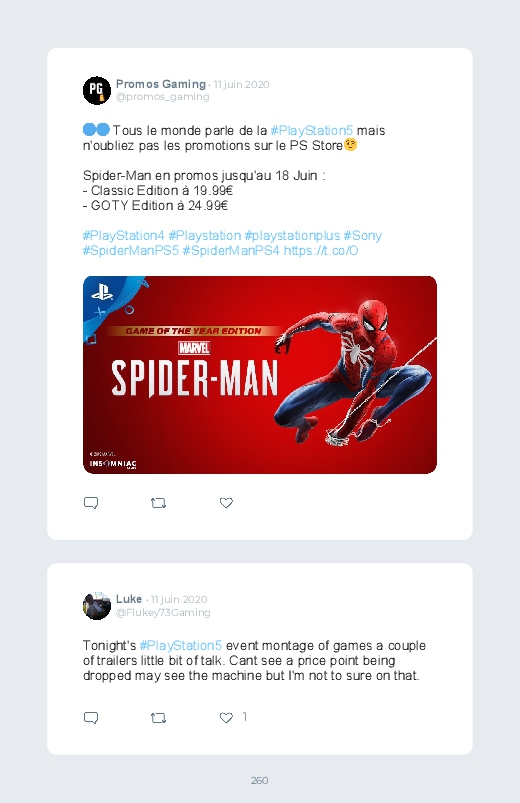Open the #Sony hashtag
Viewport: 520px width, 803px height.
coord(363,236)
